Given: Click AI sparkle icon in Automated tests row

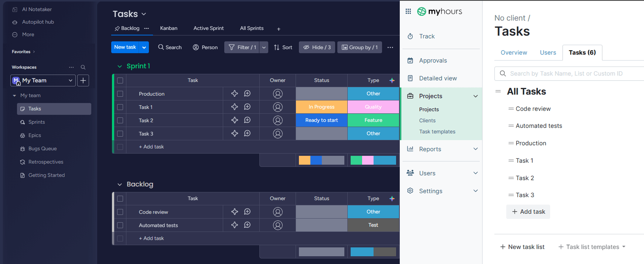Looking at the screenshot, I should [235, 225].
